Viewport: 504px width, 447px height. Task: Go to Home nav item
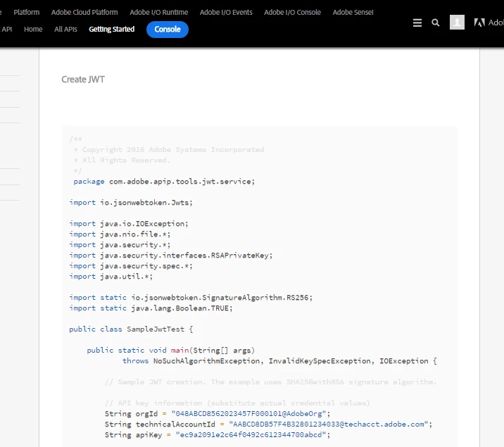pos(33,30)
